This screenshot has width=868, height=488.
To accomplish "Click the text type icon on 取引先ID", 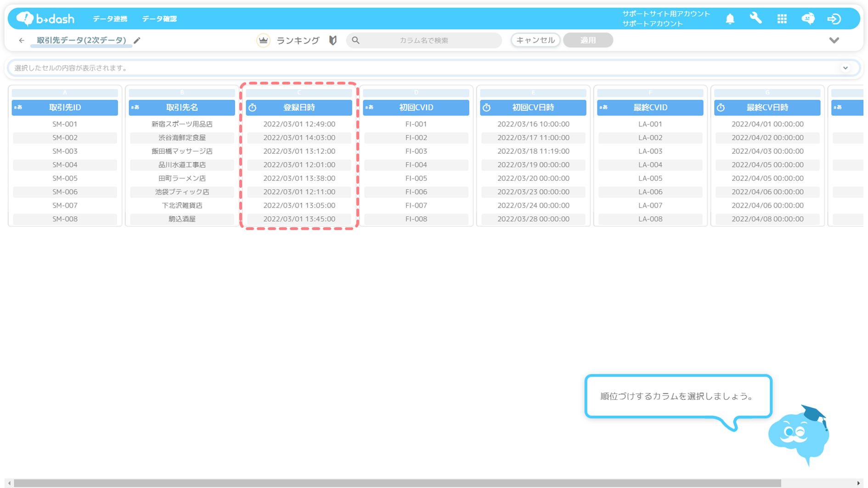I will click(18, 107).
